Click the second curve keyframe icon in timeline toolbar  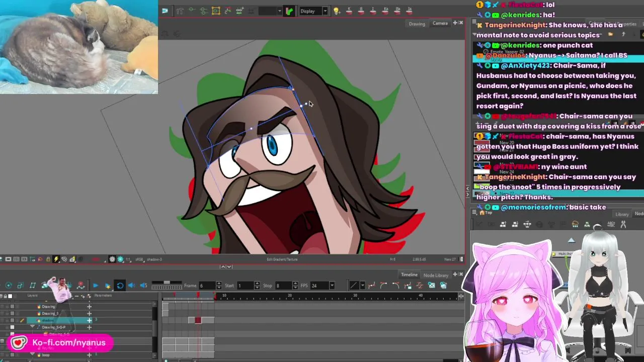(383, 286)
